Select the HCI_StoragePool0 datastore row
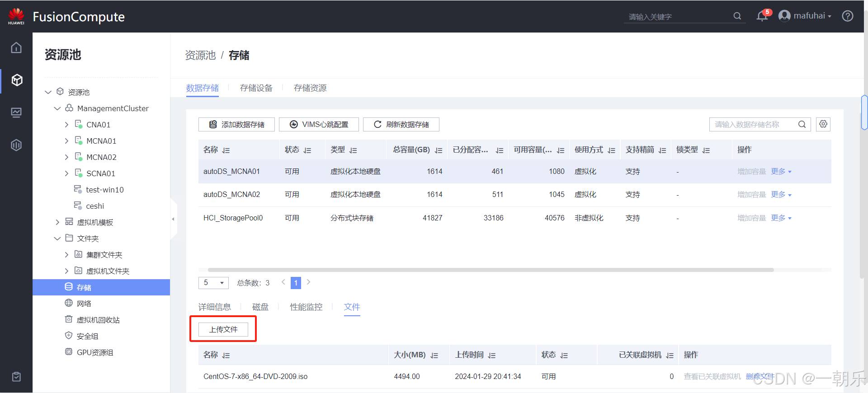The height and width of the screenshot is (393, 868). click(514, 218)
